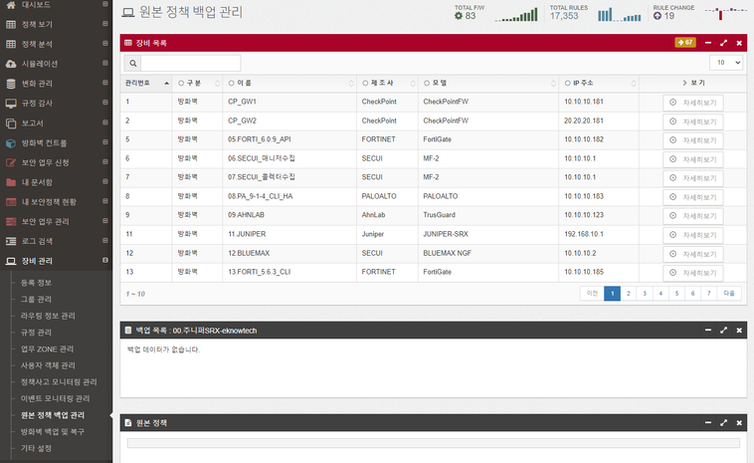Select the 모델 column radio button
Screen dimensions: 754x463
tap(427, 83)
